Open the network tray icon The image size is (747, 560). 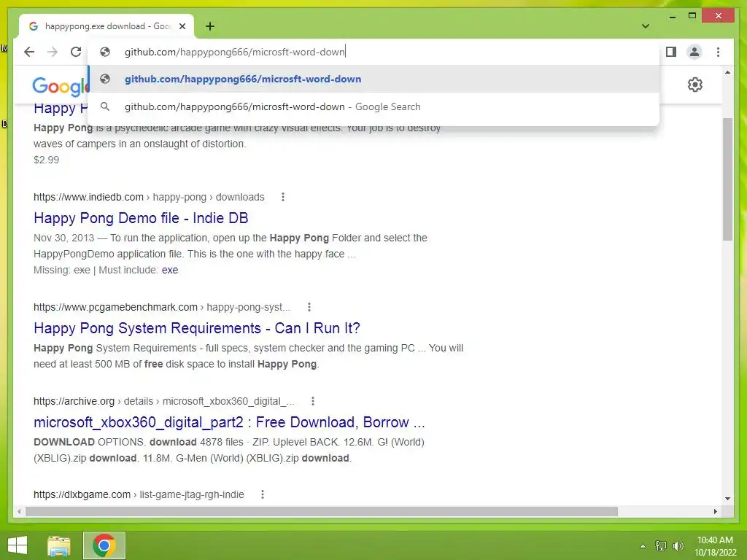point(661,546)
